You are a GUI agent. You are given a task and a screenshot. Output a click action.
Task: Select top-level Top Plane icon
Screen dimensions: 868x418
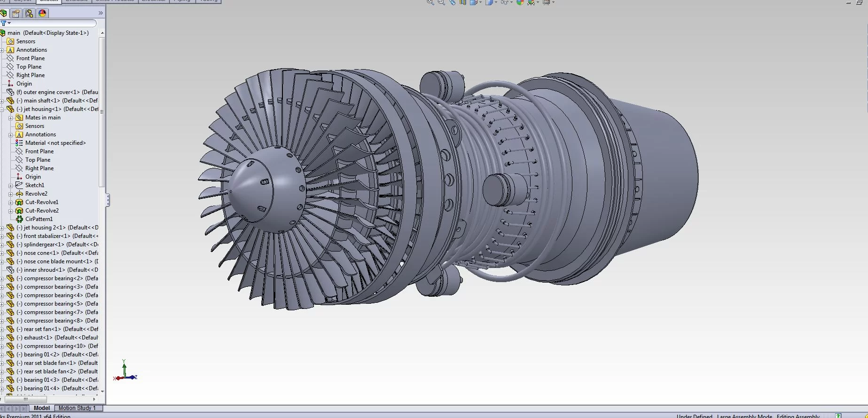[x=10, y=67]
